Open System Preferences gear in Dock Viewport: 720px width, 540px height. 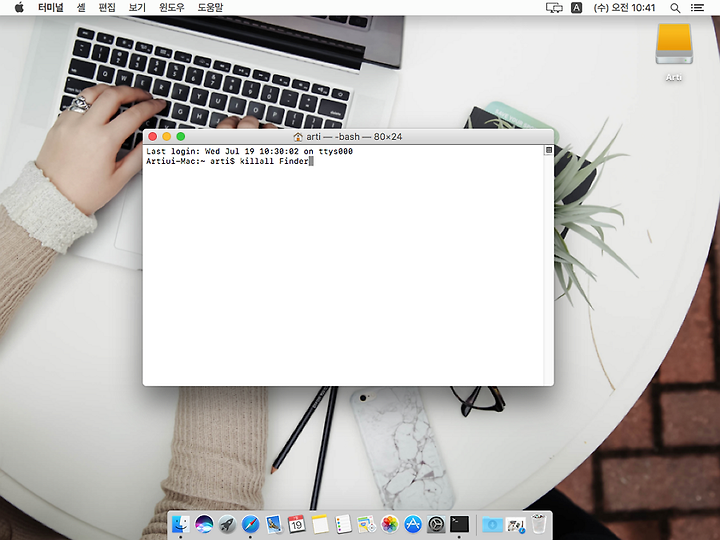436,524
